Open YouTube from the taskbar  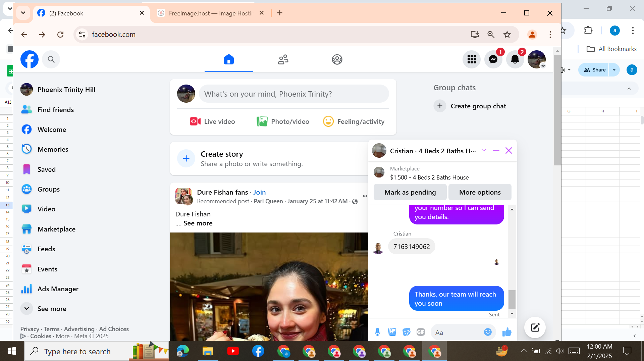(x=233, y=351)
